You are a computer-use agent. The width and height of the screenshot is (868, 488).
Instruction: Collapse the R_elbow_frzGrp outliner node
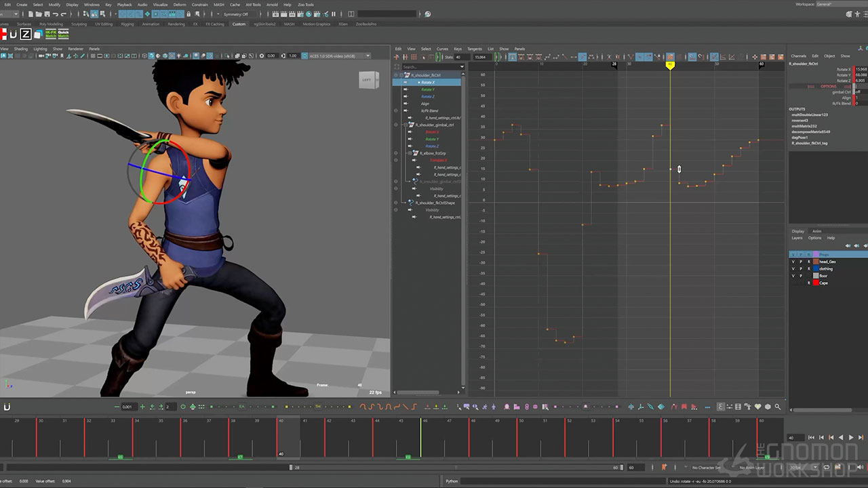pyautogui.click(x=412, y=153)
